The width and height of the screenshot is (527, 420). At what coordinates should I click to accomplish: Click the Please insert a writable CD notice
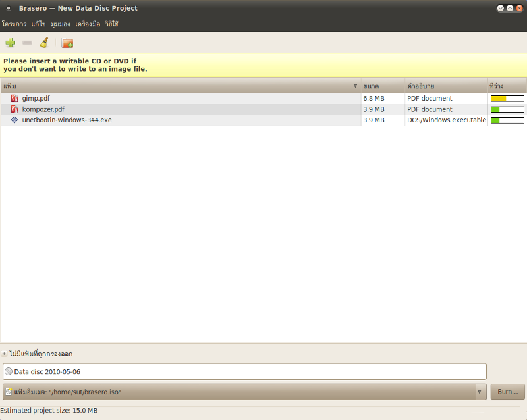coord(75,65)
